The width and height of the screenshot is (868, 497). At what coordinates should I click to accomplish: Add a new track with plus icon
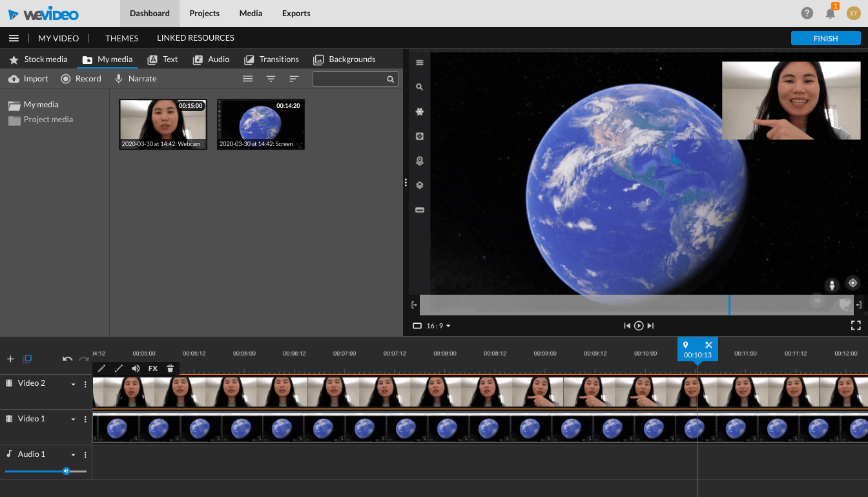[10, 359]
